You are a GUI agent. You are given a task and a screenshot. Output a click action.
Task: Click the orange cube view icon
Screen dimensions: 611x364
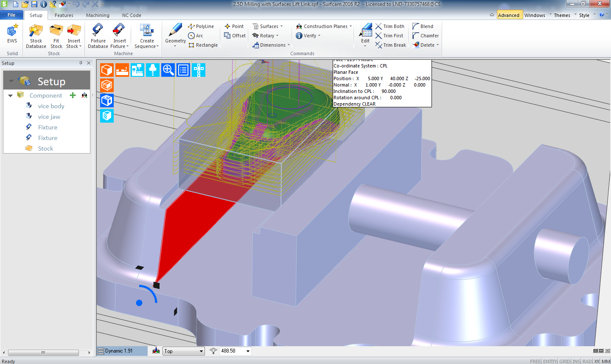[107, 70]
